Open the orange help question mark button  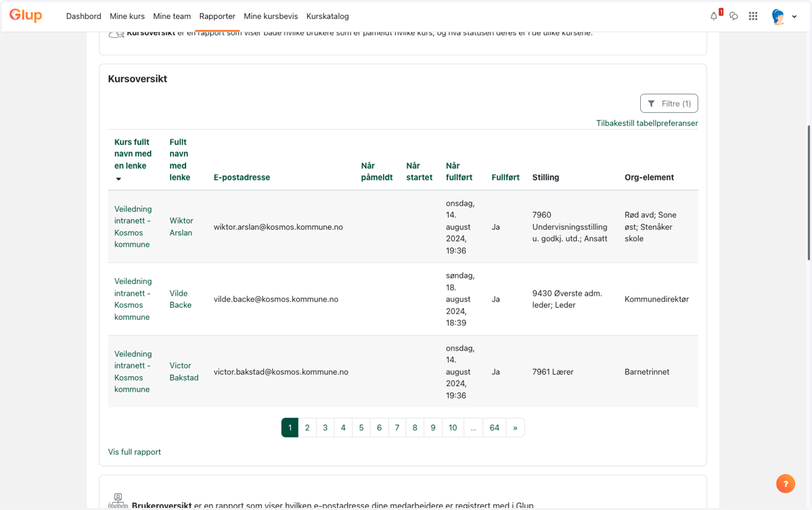[786, 484]
